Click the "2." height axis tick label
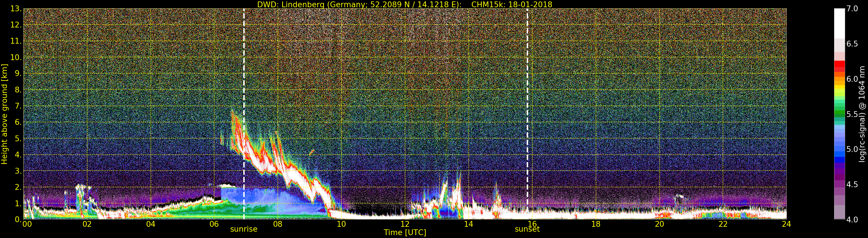868x238 pixels. [19, 187]
